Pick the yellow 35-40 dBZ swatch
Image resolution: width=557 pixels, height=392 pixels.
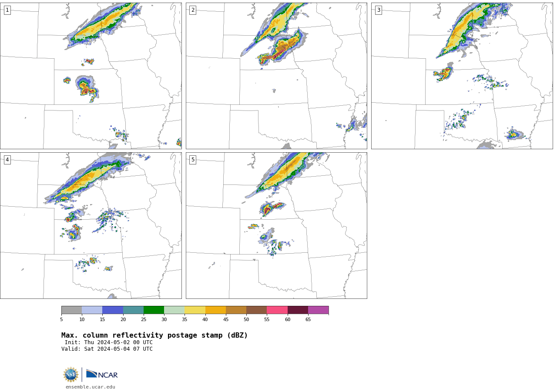pos(195,310)
